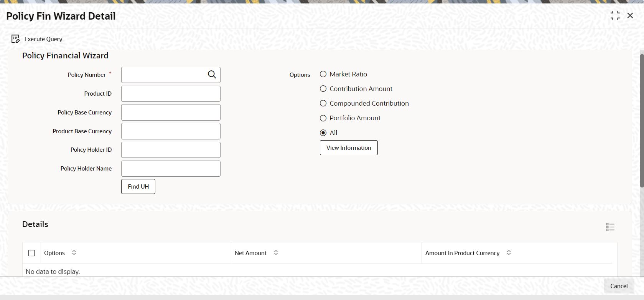Screen dimensions: 644x300
Task: Click the Policy Financial Wizard heading
Action: (65, 56)
